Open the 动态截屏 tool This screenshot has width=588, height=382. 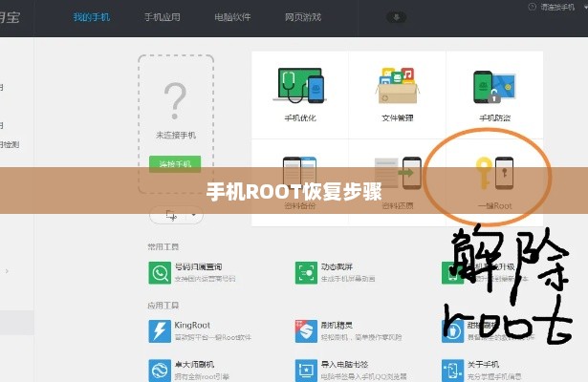[336, 272]
